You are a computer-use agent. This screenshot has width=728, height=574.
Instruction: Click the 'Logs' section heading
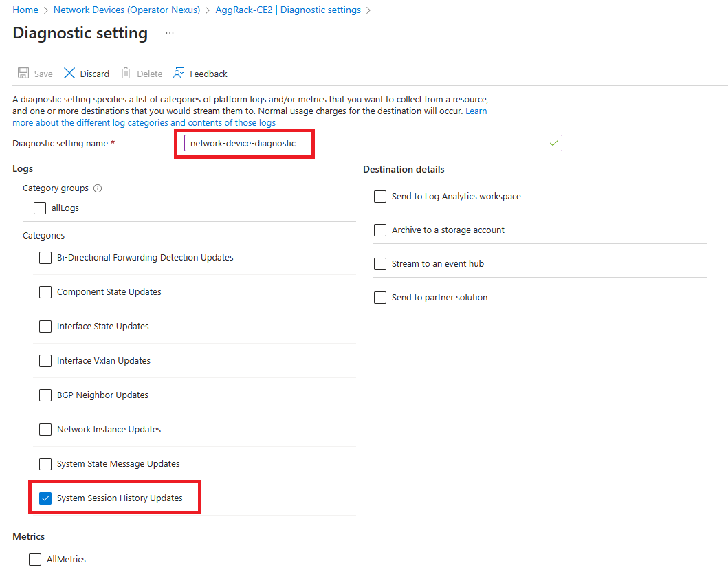pyautogui.click(x=23, y=168)
